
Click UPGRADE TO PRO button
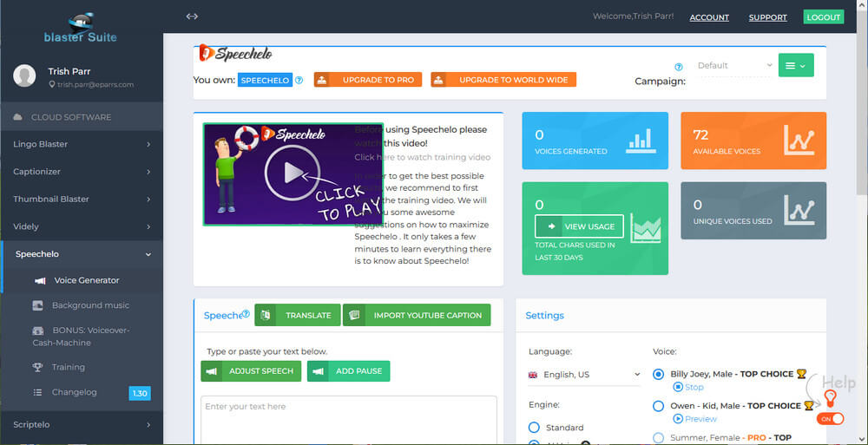click(368, 80)
